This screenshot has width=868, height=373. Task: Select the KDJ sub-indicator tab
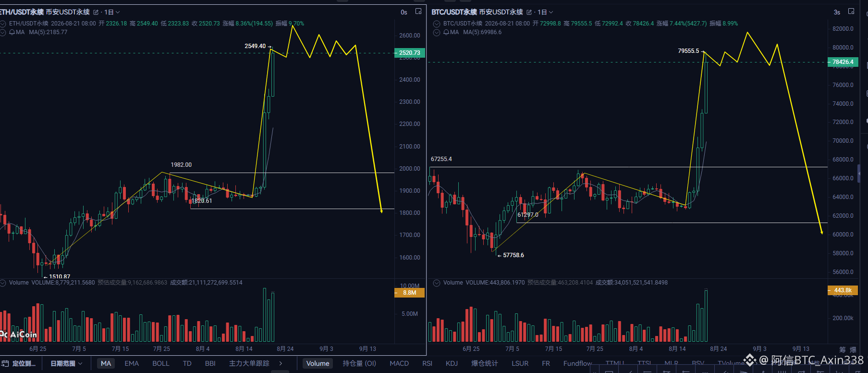click(452, 363)
